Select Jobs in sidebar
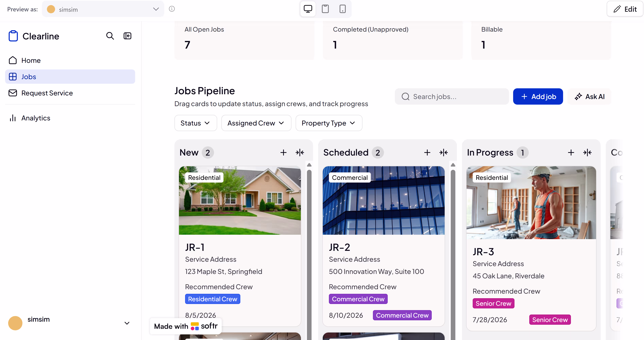The width and height of the screenshot is (644, 340). point(70,77)
